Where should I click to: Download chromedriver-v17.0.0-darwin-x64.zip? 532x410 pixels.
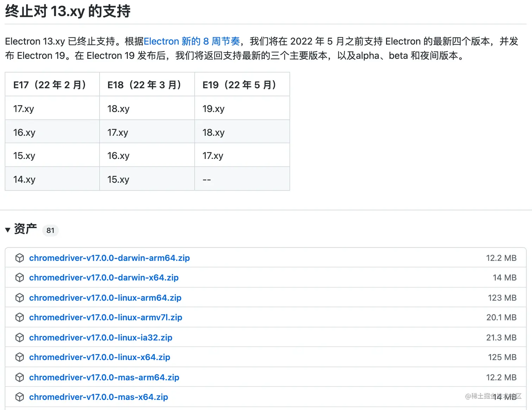[104, 277]
